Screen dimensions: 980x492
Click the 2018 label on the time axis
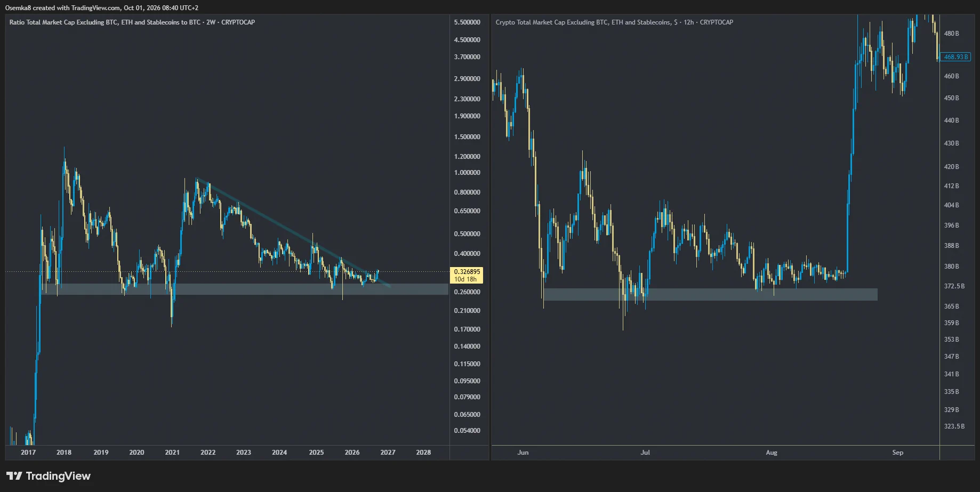coord(64,453)
